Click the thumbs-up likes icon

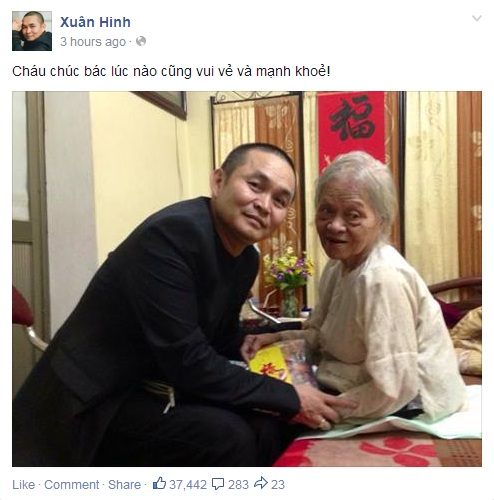pos(159,483)
